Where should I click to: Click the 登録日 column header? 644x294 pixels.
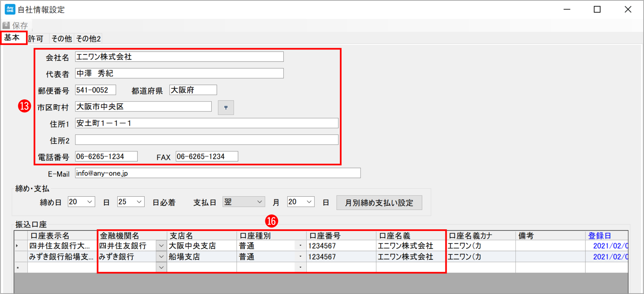(599, 235)
